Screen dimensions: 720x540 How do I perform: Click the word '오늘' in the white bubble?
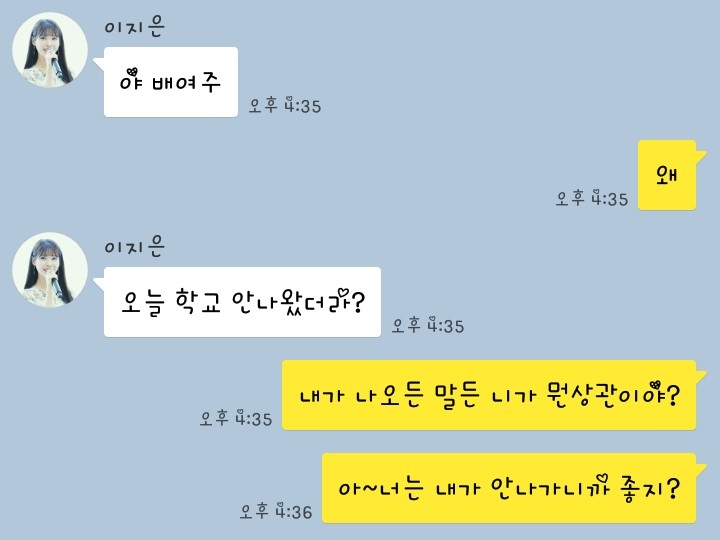143,303
